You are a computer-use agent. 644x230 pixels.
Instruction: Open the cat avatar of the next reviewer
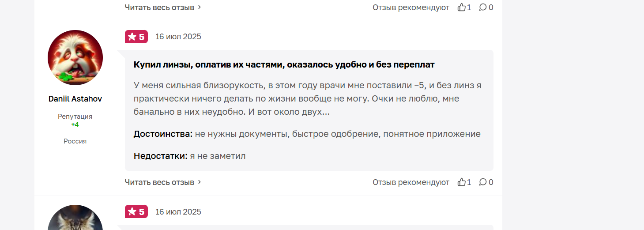tap(75, 218)
